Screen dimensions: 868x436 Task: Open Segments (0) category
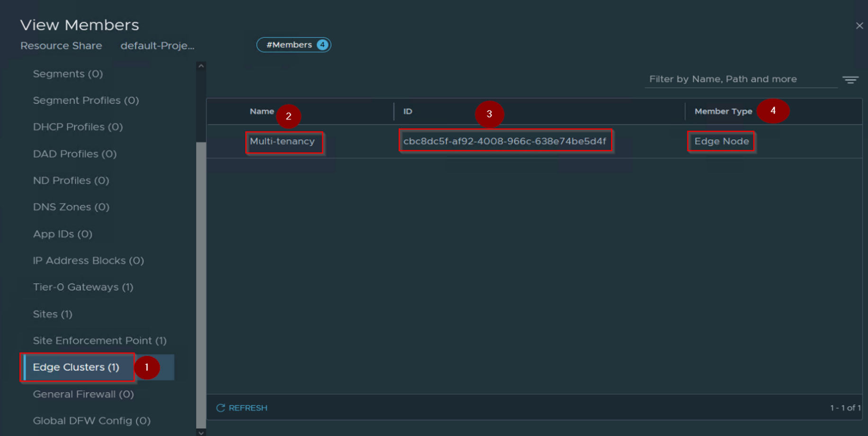68,74
